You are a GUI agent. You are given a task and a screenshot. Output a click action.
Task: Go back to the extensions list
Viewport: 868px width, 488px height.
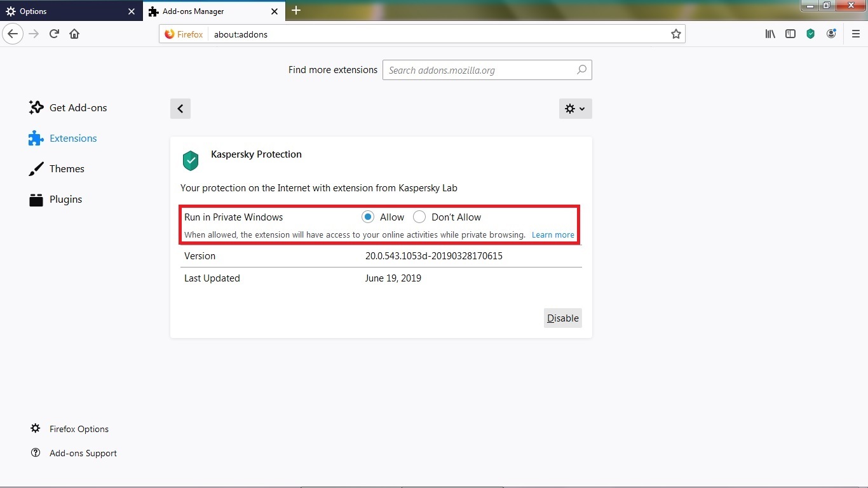coord(180,109)
